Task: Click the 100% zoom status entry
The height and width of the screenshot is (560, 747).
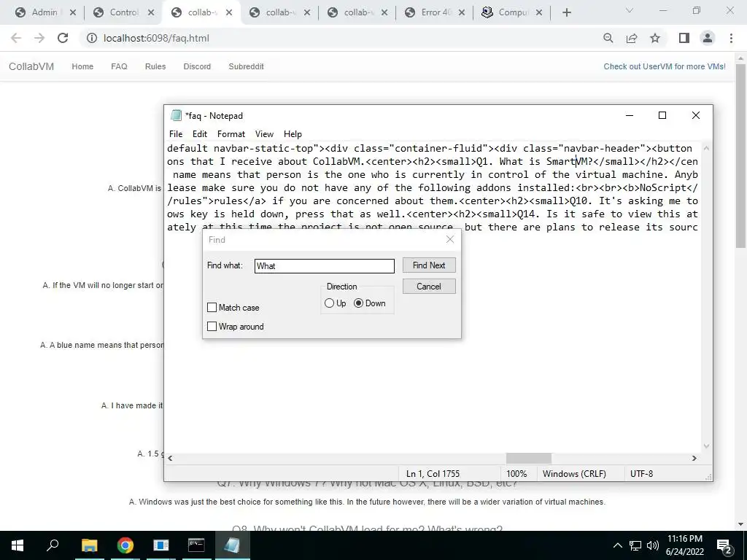Action: pyautogui.click(x=516, y=474)
